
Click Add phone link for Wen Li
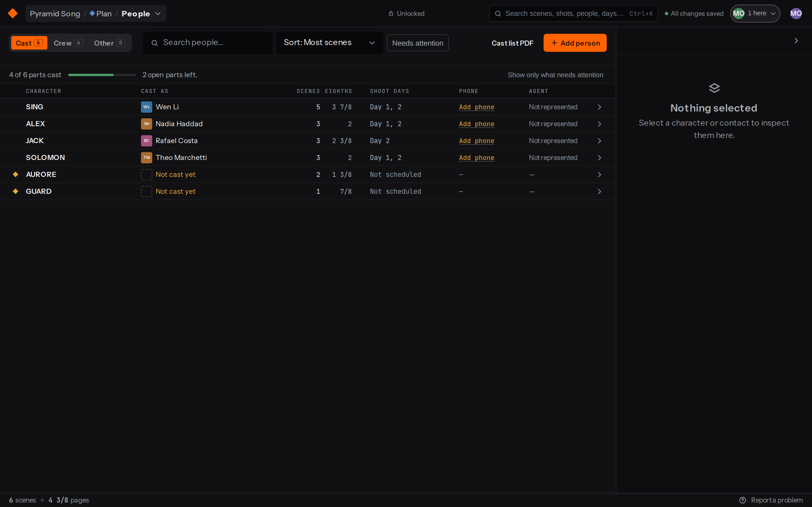476,107
